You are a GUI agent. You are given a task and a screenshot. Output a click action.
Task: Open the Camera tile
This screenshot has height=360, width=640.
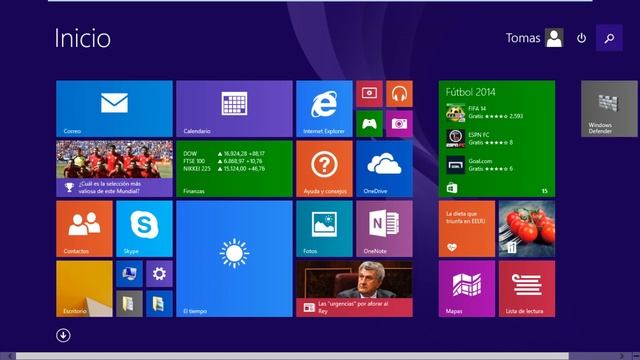[399, 124]
